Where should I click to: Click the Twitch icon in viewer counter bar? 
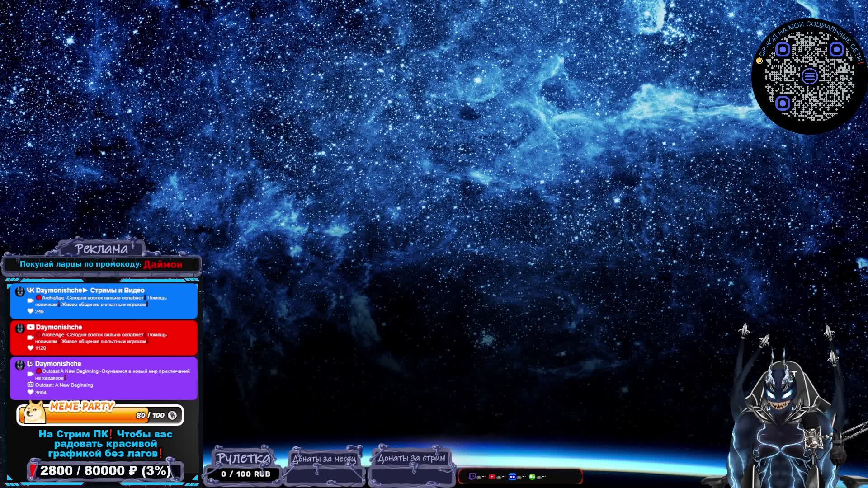pos(472,476)
